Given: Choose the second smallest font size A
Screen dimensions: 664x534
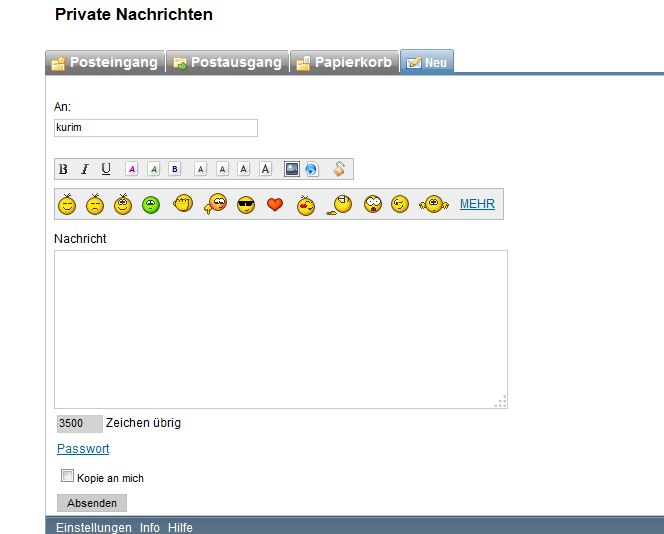Looking at the screenshot, I should (222, 169).
